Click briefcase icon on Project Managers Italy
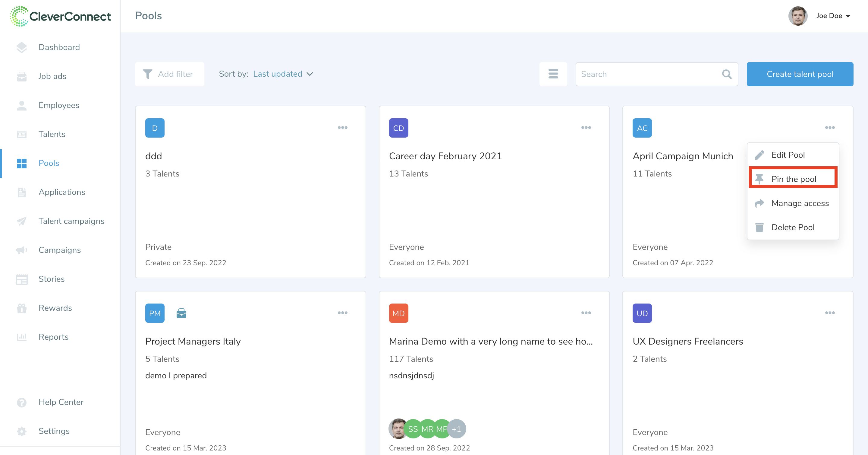This screenshot has height=455, width=868. pyautogui.click(x=181, y=313)
